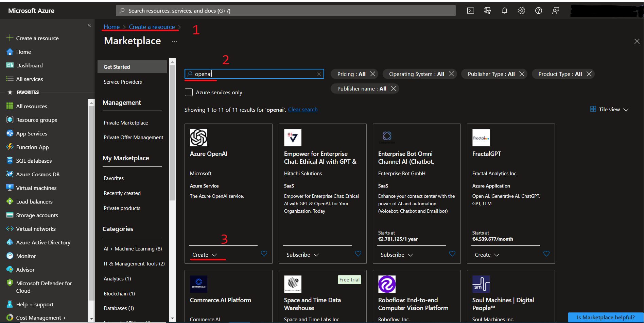Favorite the FractalGPT heart icon
Screen dimensions: 644x323
coord(546,254)
